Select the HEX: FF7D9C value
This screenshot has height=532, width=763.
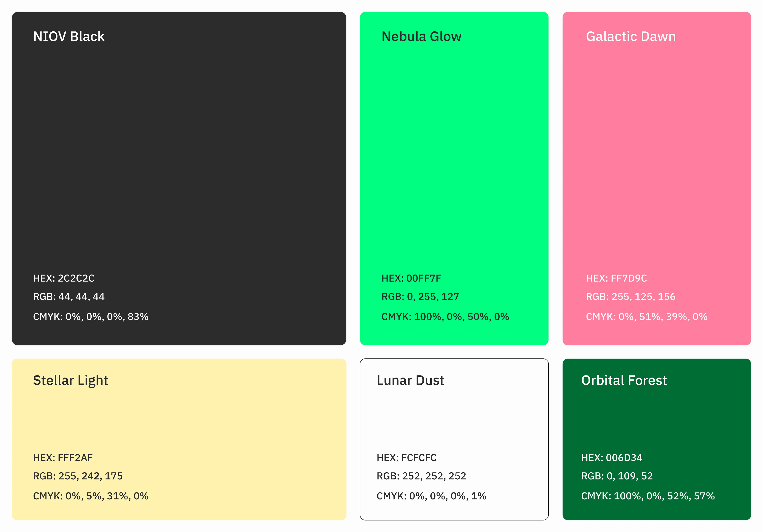pyautogui.click(x=616, y=278)
